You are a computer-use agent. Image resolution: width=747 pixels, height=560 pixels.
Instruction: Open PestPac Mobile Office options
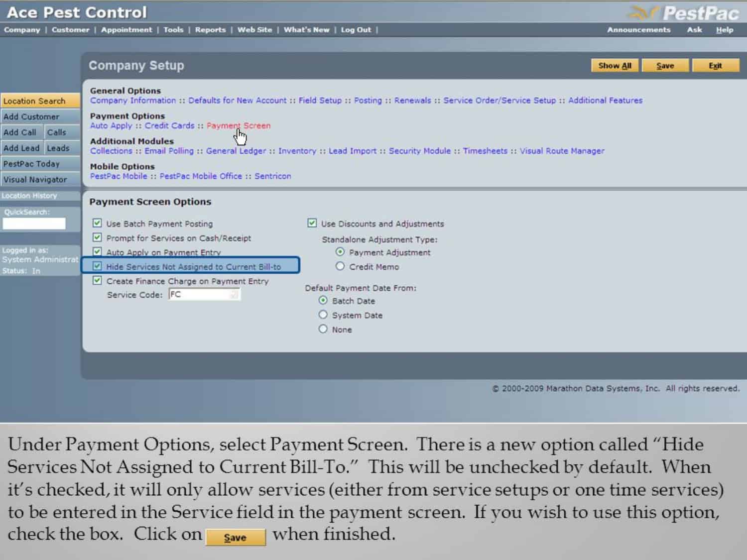[x=201, y=176]
